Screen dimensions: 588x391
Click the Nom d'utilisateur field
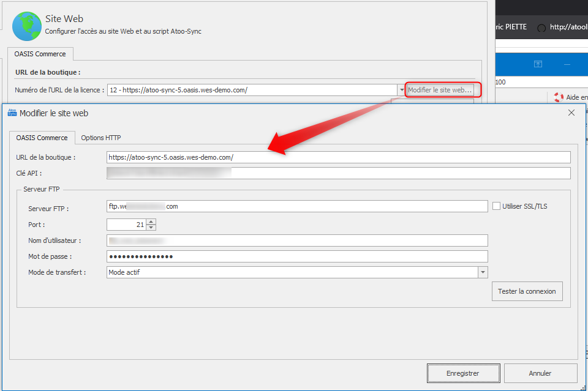(297, 240)
